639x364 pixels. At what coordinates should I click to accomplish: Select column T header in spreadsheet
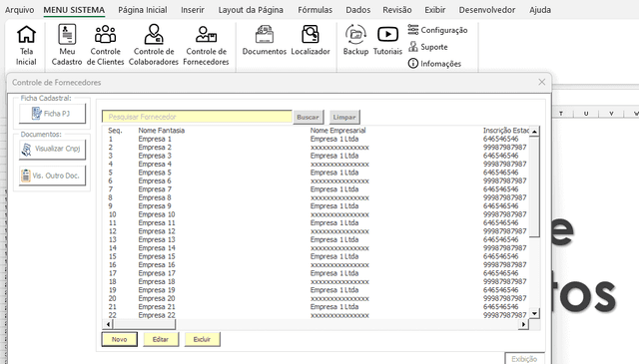[561, 114]
